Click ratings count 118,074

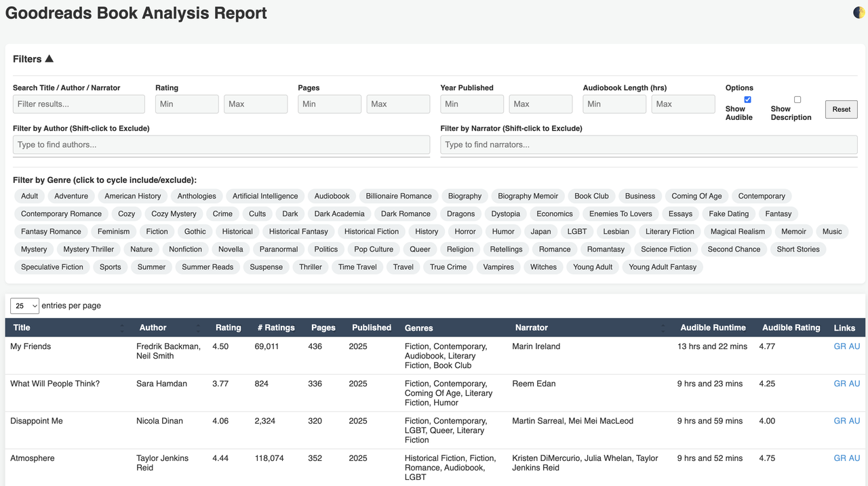pos(269,458)
